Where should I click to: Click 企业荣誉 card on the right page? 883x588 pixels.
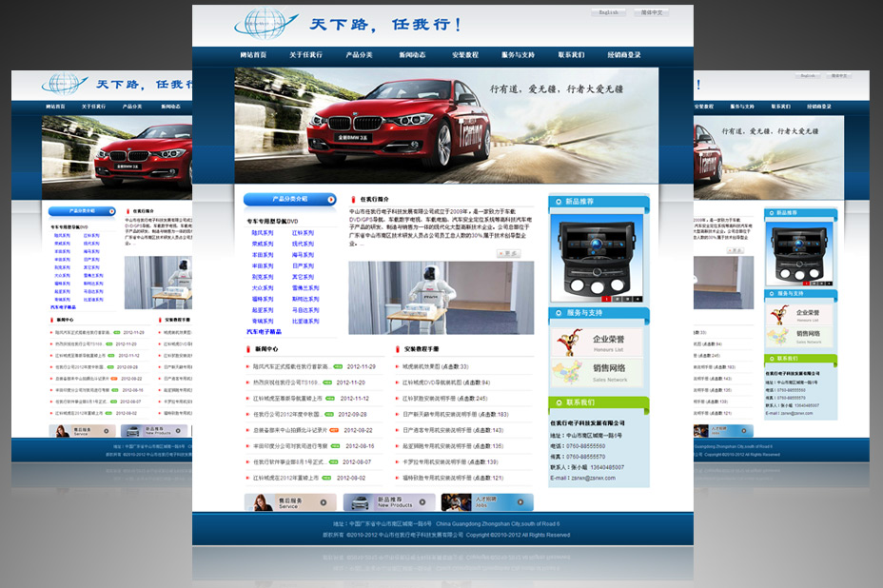(799, 315)
